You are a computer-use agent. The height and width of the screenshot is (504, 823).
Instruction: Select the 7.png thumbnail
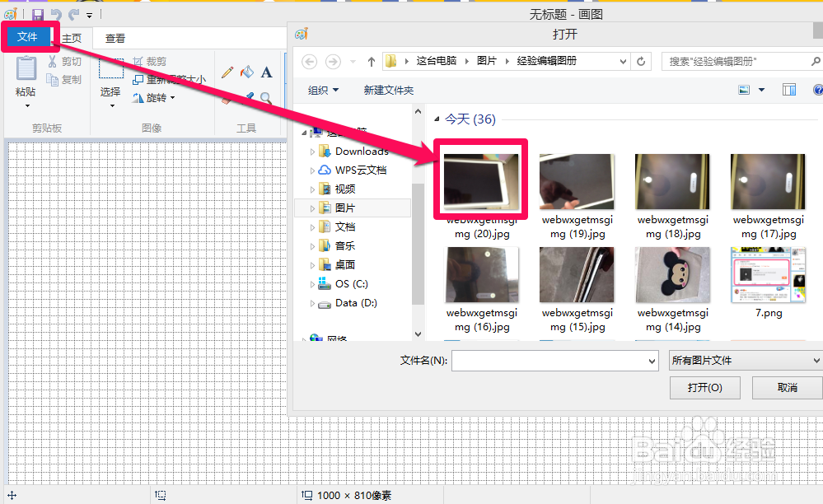(768, 275)
